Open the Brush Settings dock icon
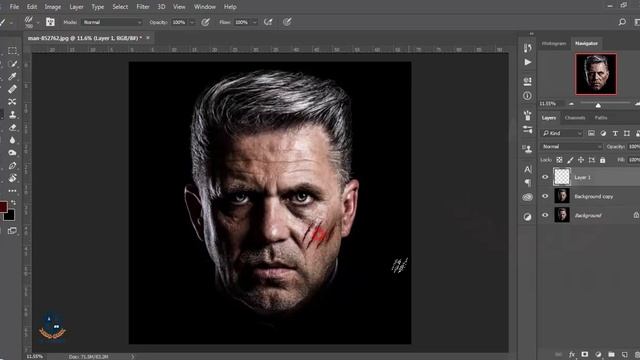Image resolution: width=640 pixels, height=360 pixels. [x=527, y=130]
